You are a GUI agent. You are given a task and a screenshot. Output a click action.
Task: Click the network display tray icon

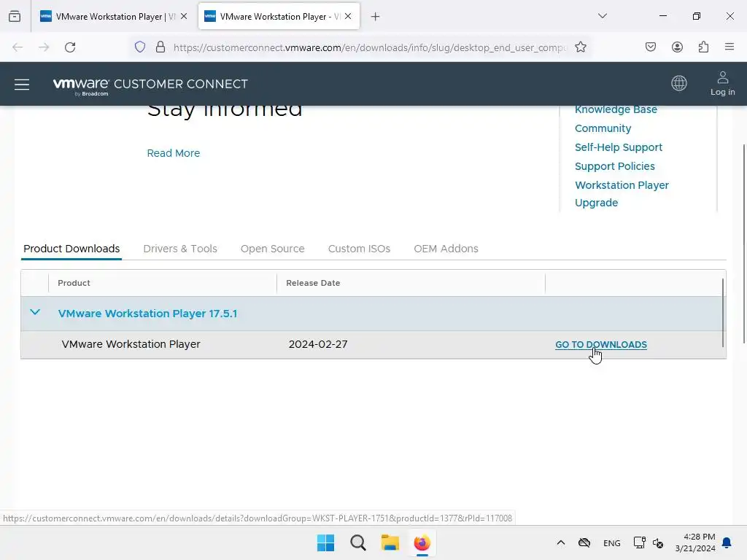(639, 542)
